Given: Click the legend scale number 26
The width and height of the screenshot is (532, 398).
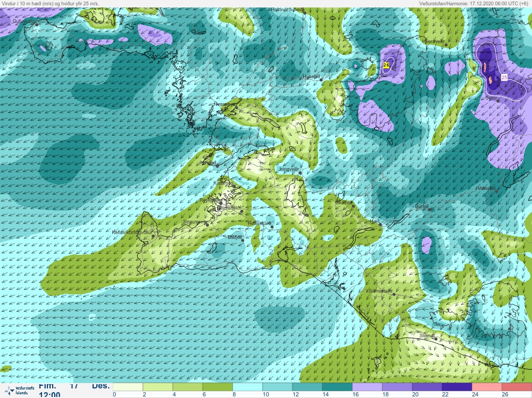Looking at the screenshot, I should point(504,394).
